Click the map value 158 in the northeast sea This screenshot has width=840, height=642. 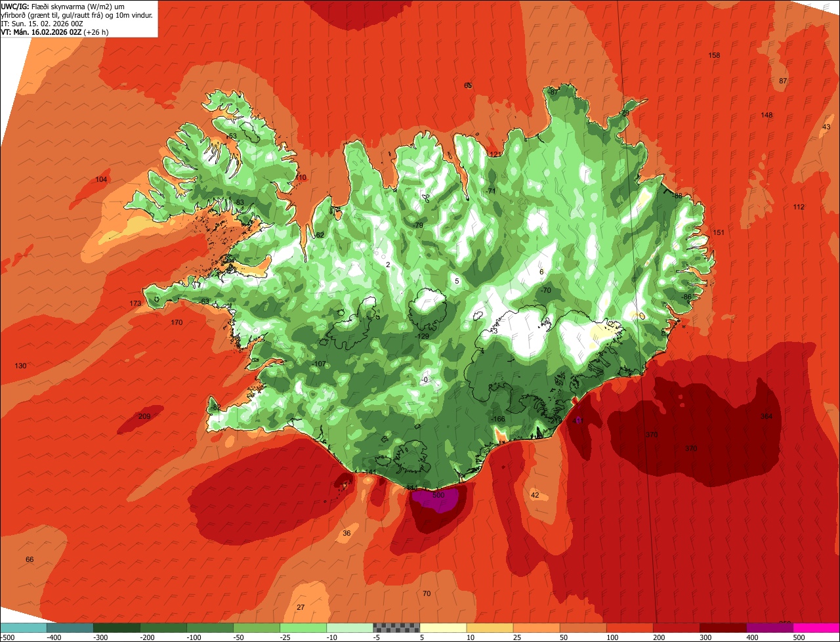[x=715, y=55]
